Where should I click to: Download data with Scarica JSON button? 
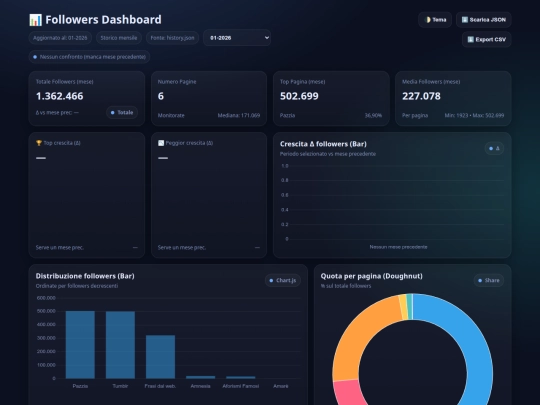click(x=484, y=20)
